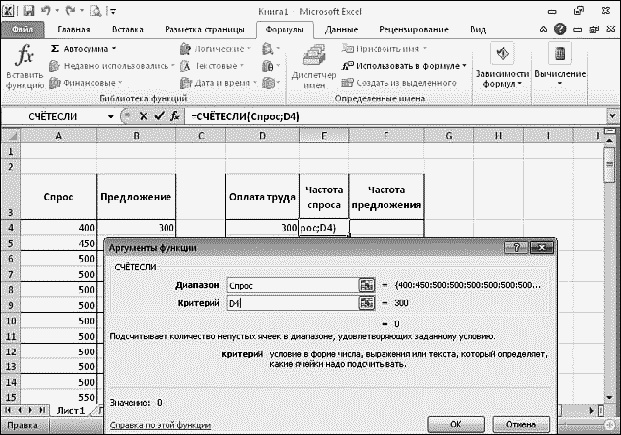621x435 pixels.
Task: Confirm formula with the checkmark button
Action: click(157, 116)
